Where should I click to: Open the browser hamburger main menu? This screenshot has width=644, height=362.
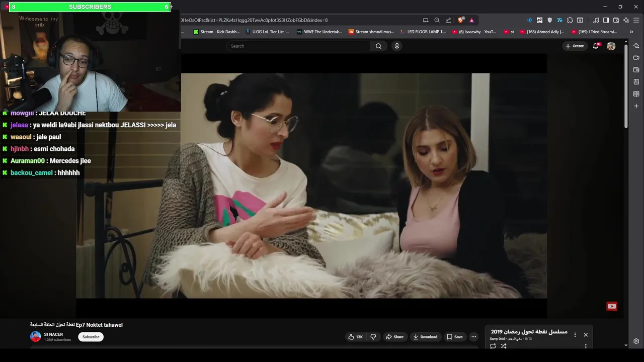[636, 20]
